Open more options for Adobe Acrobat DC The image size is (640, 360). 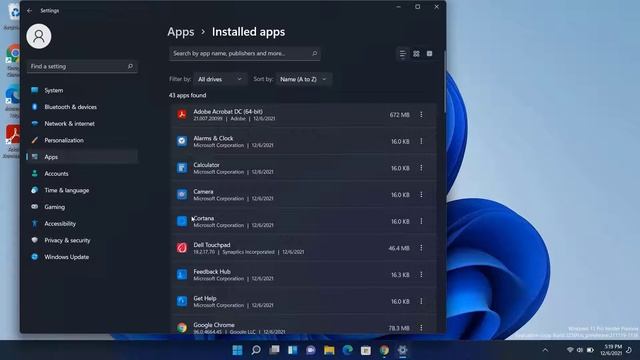421,115
